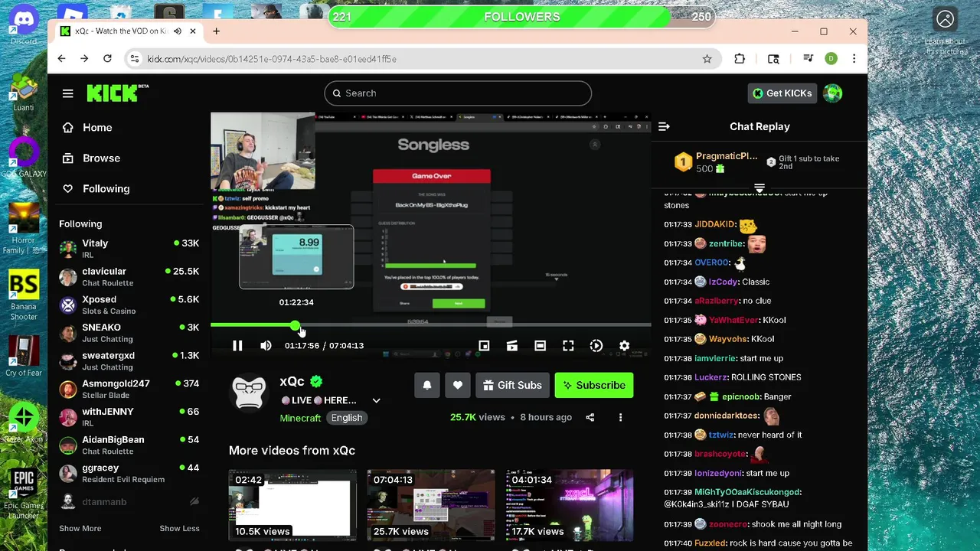Image resolution: width=980 pixels, height=551 pixels.
Task: Select the Banana Shooter desktop icon
Action: 24,295
